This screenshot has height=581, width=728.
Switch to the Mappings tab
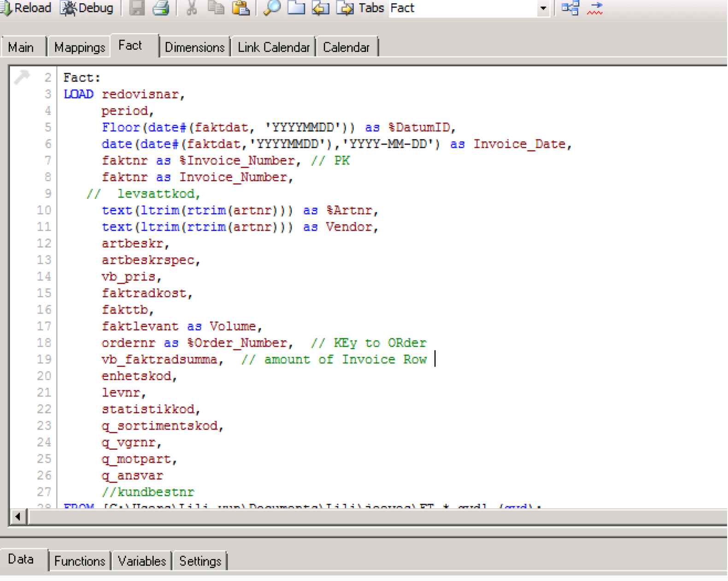point(80,47)
